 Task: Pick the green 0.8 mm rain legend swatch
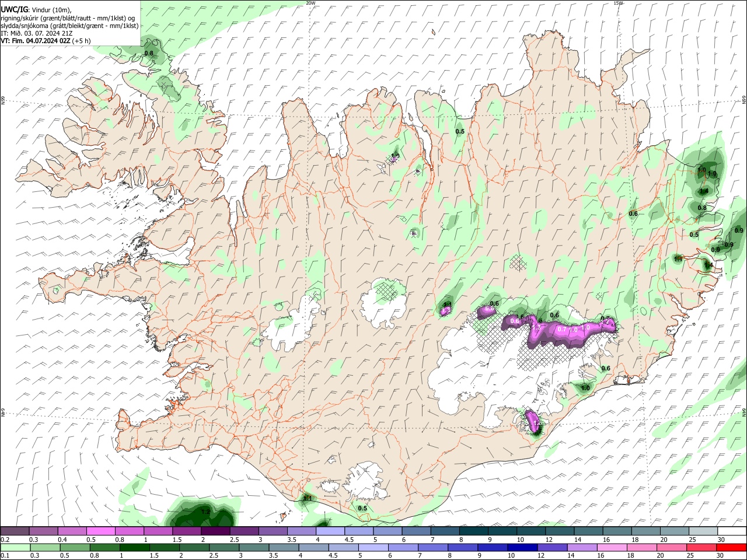click(104, 547)
